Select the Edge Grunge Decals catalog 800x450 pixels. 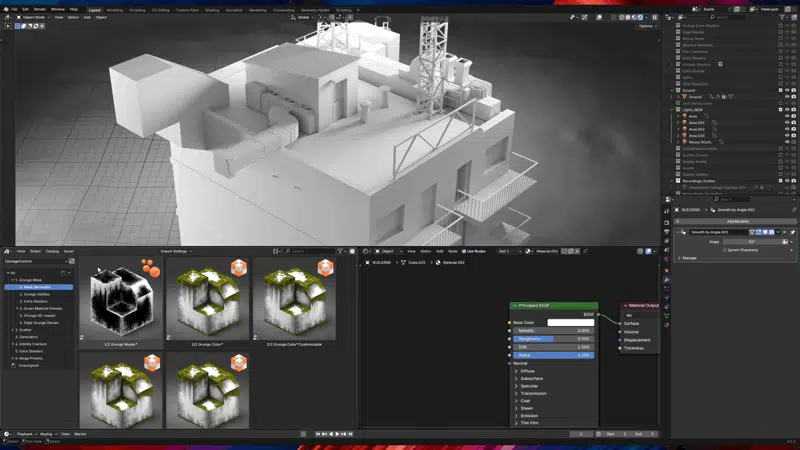(x=41, y=323)
